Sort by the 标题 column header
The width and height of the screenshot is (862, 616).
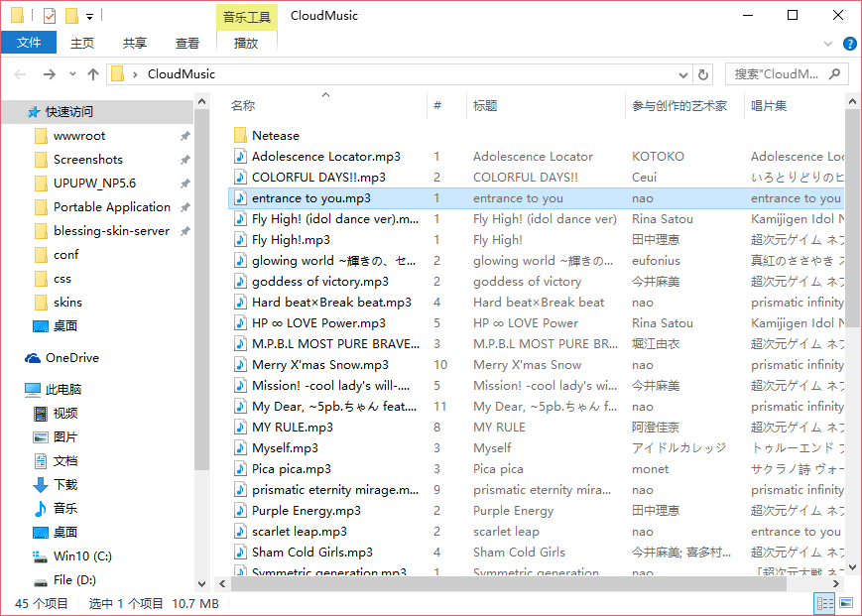click(546, 105)
